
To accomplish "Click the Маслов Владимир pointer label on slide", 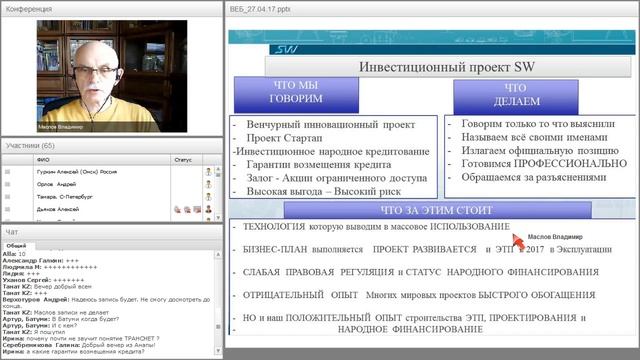I will [555, 237].
